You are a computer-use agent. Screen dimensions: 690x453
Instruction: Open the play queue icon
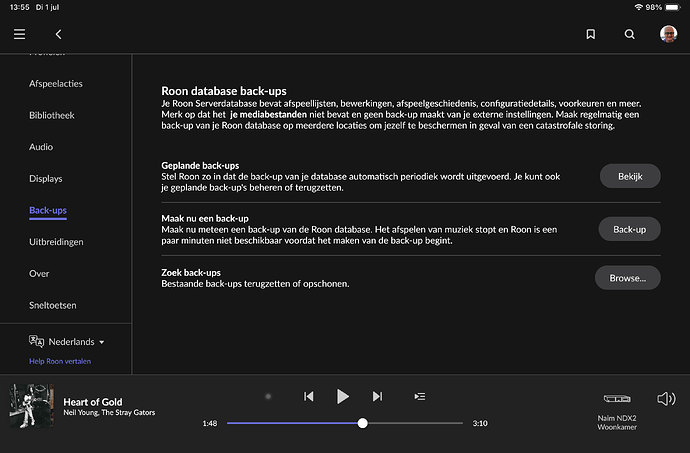(x=420, y=397)
